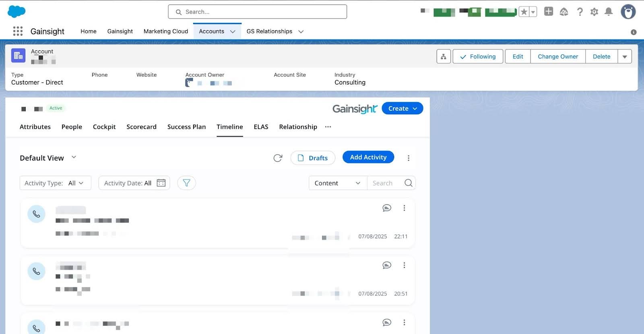Go to the Home nav tab
Image resolution: width=644 pixels, height=334 pixels.
pyautogui.click(x=89, y=31)
